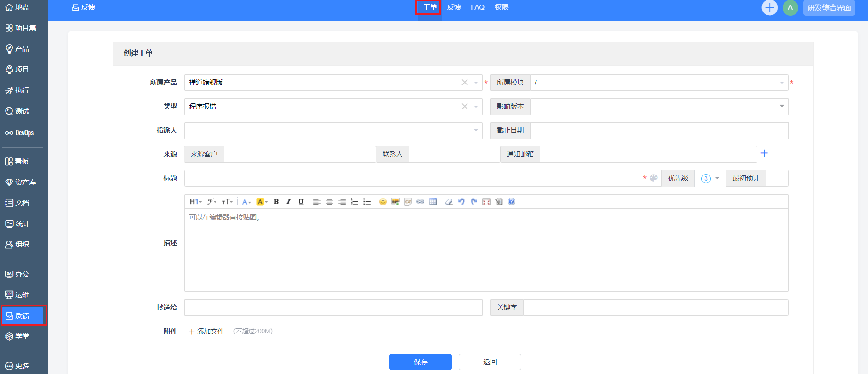This screenshot has height=374, width=868.
Task: Open the 权限 tab
Action: click(x=502, y=7)
